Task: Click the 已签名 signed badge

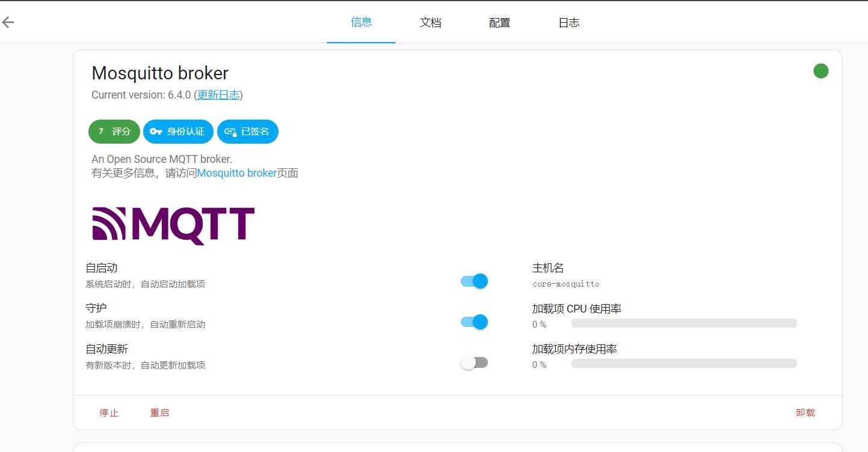Action: pos(248,132)
